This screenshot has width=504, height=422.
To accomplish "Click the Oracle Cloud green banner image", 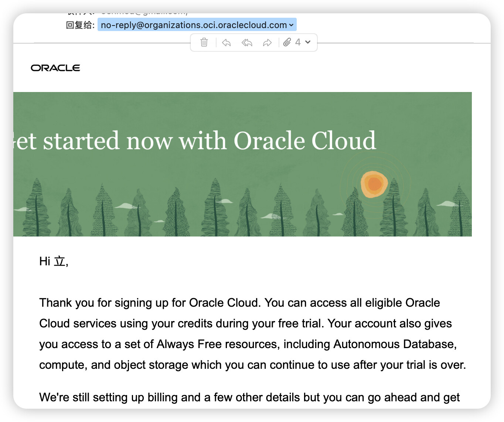I will 242,164.
